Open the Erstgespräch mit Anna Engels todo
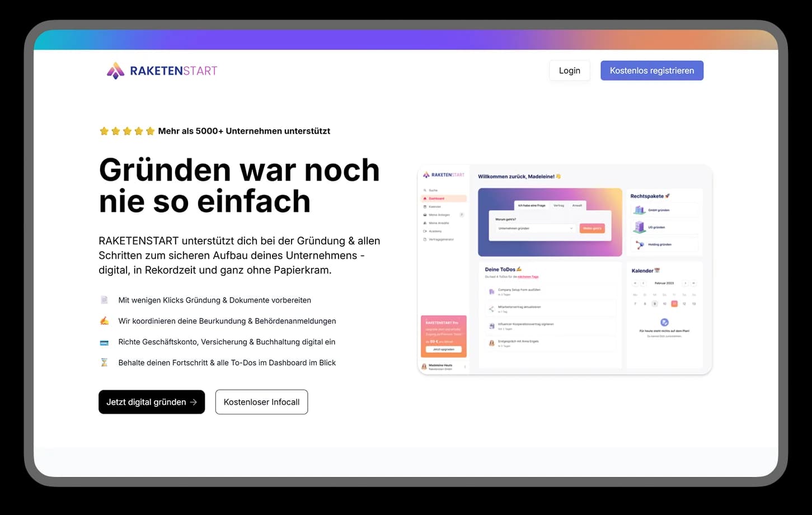 (x=550, y=343)
